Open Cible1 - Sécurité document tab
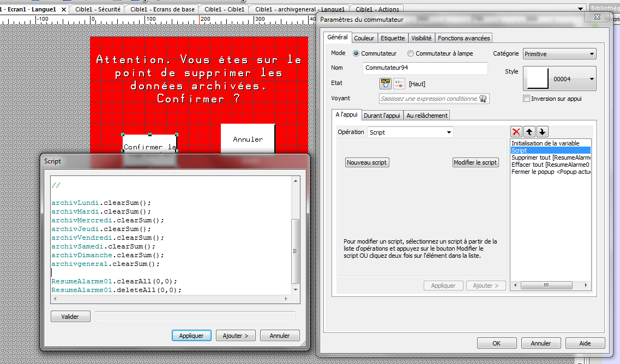620x364 pixels. tap(98, 9)
